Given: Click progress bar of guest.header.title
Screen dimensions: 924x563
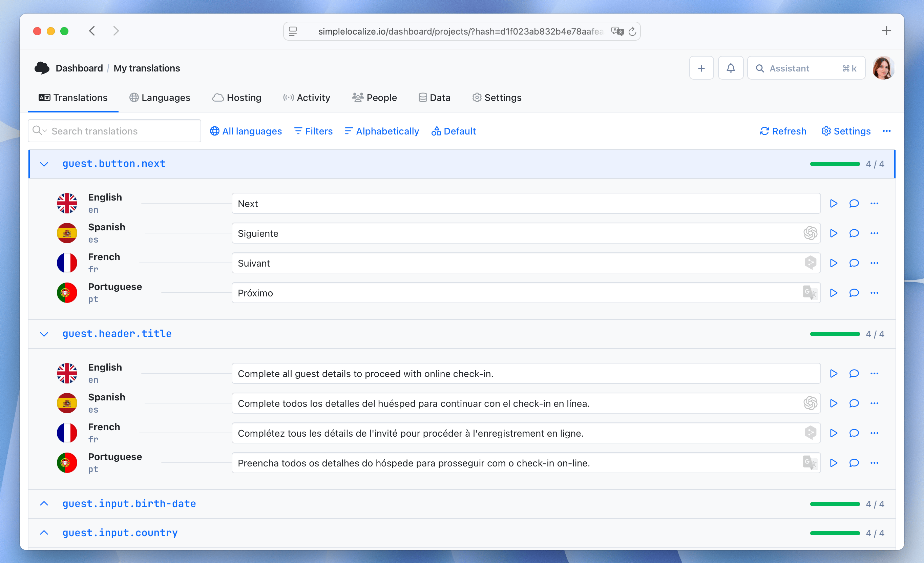Looking at the screenshot, I should [x=835, y=334].
